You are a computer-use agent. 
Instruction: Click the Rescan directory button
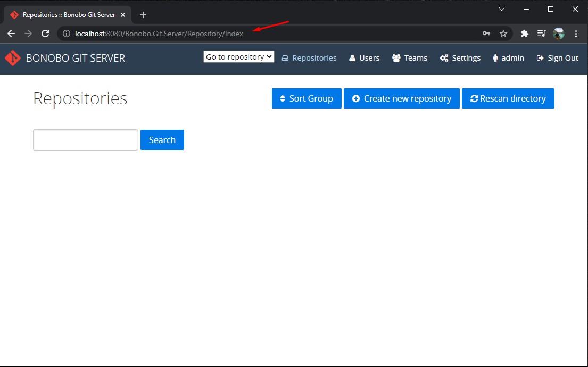tap(508, 98)
